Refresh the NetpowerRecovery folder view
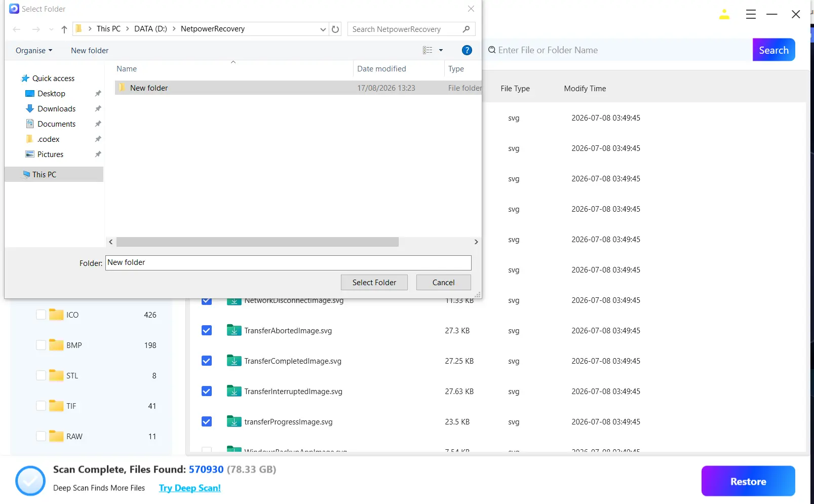The height and width of the screenshot is (504, 814). pos(335,29)
